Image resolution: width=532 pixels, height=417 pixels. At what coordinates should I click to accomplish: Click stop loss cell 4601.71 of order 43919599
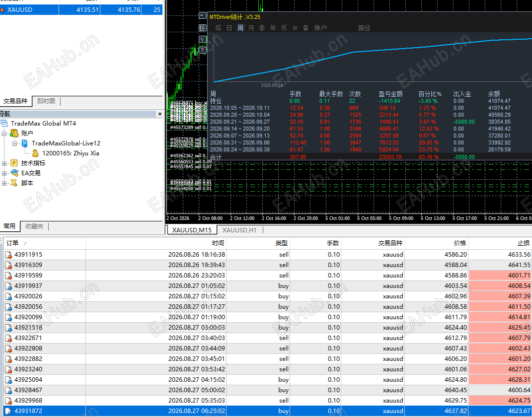(x=500, y=276)
